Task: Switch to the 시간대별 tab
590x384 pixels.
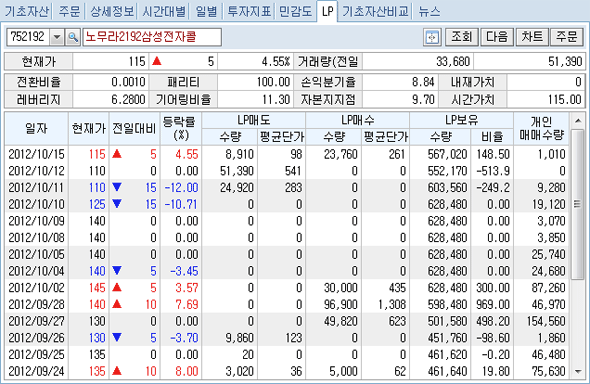Action: click(x=164, y=11)
